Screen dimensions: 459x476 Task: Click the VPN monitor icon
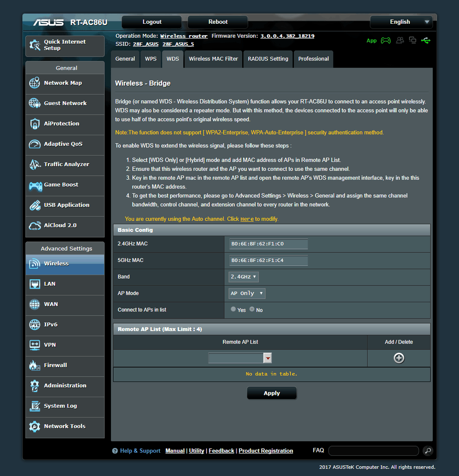pos(35,345)
